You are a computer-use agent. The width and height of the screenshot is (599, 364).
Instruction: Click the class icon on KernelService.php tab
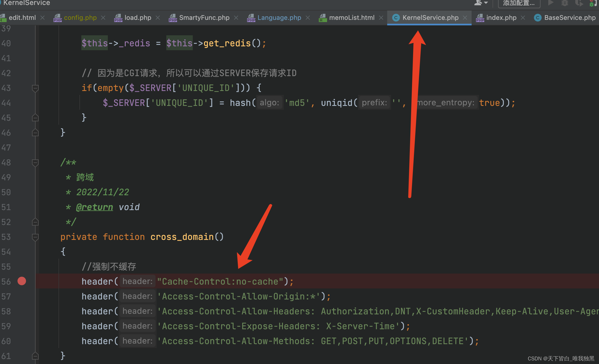tap(396, 18)
